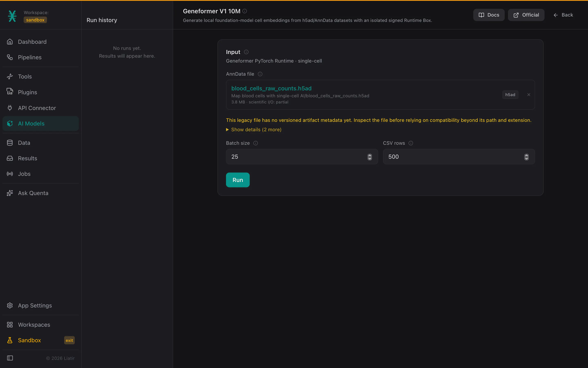Screen dimensions: 588x368
Task: Click the Sandbox flask icon
Action: click(10, 340)
